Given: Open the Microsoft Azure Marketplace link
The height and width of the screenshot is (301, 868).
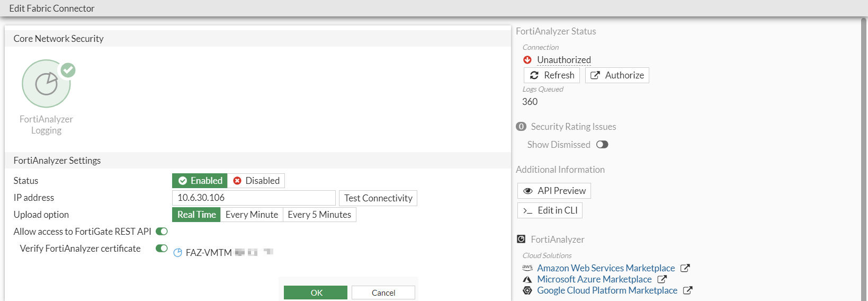Looking at the screenshot, I should (x=594, y=279).
